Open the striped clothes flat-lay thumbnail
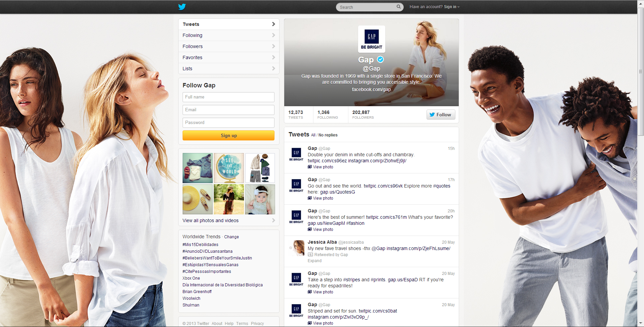The width and height of the screenshot is (644, 327). pyautogui.click(x=260, y=168)
